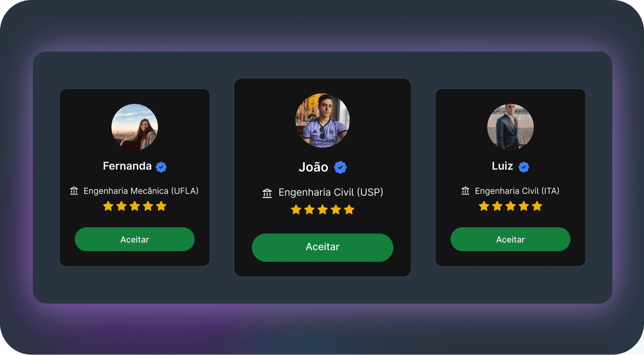Screen dimensions: 644x355
Task: Click institution icon next to Engenharia Civil (USP)
Action: tap(267, 193)
